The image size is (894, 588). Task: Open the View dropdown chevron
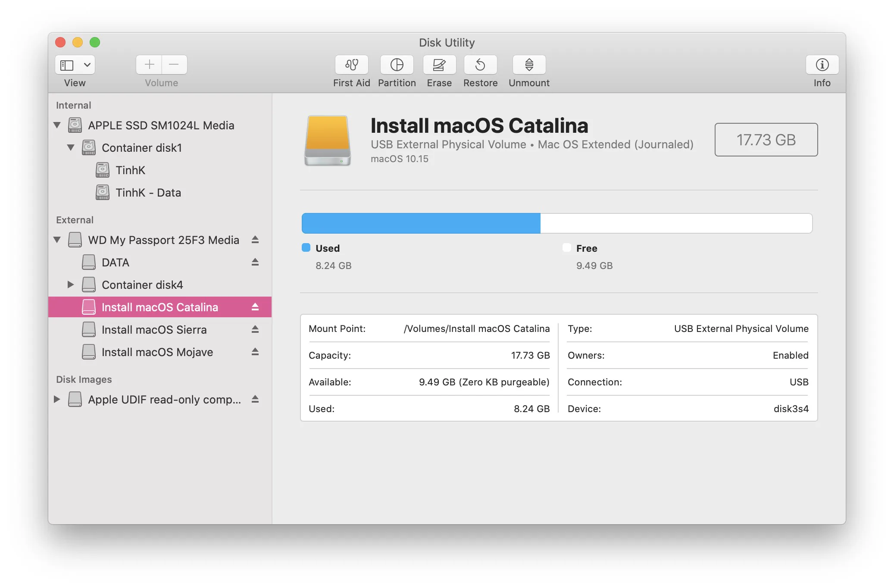87,65
